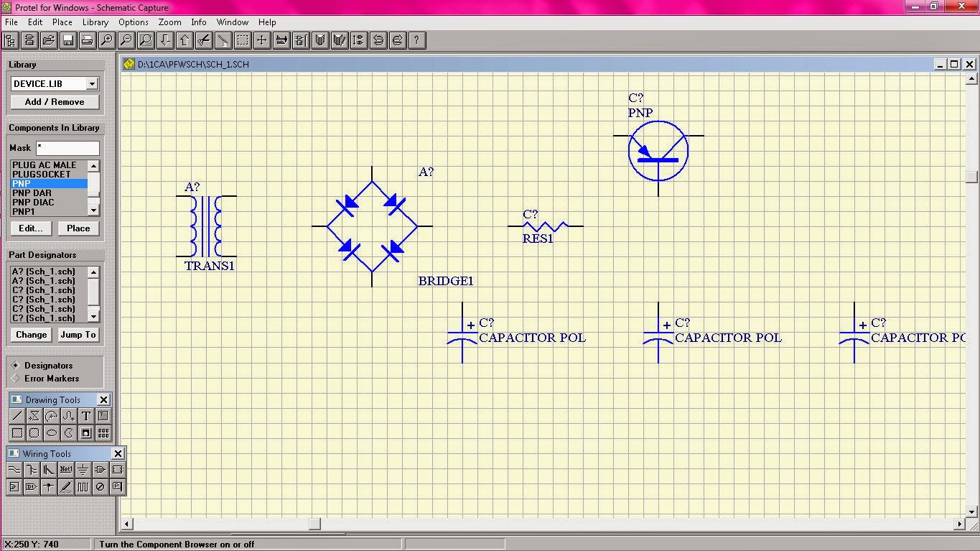Click components list scroll-up arrow
The image size is (980, 551).
tap(93, 166)
